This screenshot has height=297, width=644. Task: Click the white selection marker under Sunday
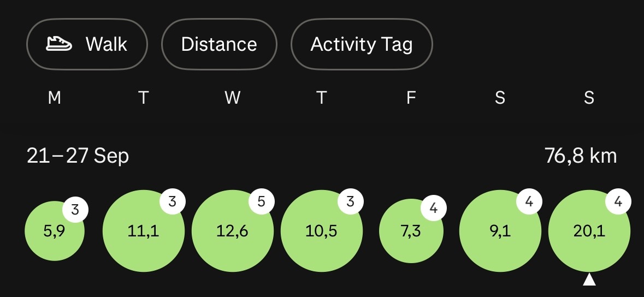click(x=589, y=280)
